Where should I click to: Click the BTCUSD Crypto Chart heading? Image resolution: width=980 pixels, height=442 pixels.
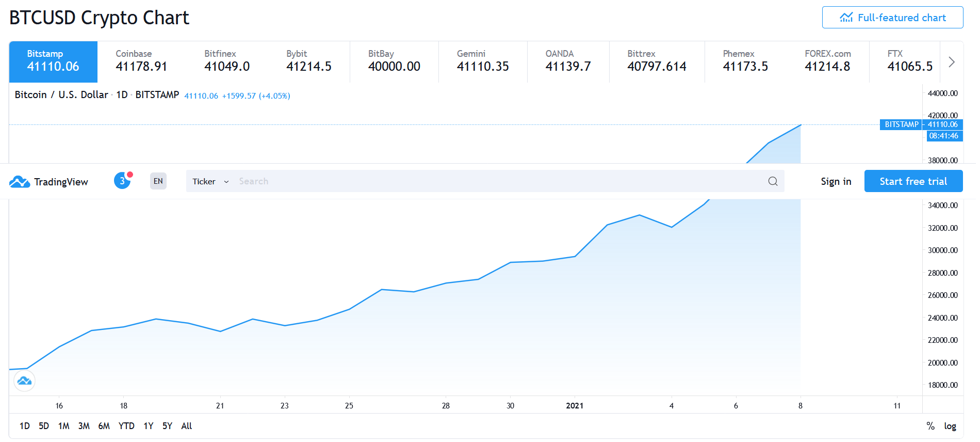click(x=99, y=18)
